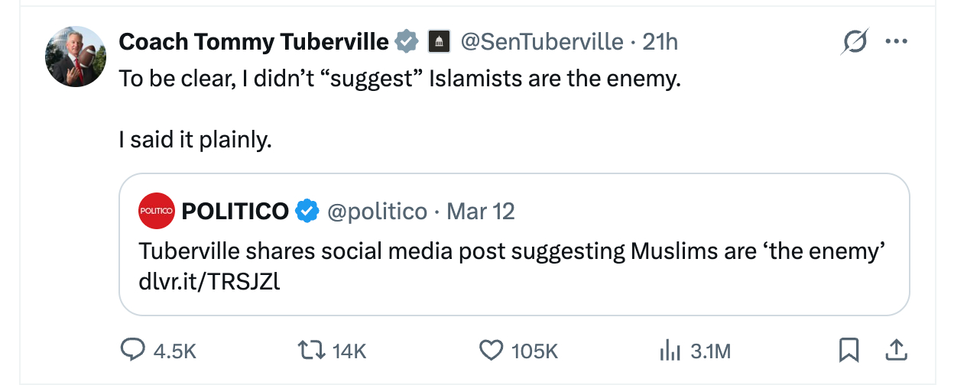Open the quoted POLITICO post via dlvr.it/TRSJZl text

click(209, 282)
